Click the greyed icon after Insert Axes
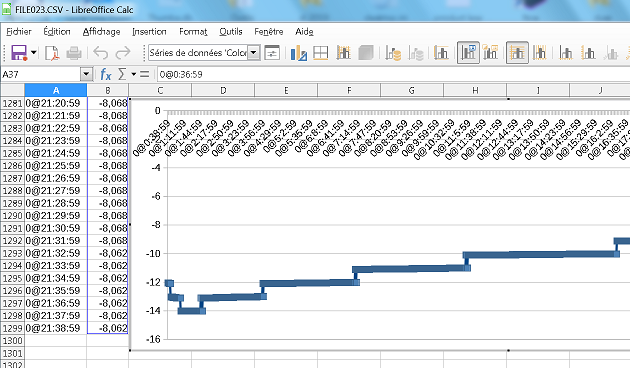 [416, 53]
